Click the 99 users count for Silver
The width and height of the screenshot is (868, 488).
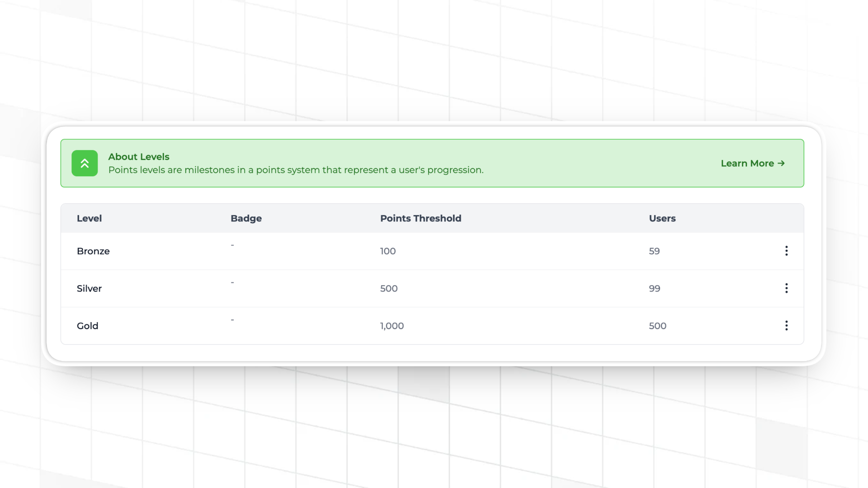tap(654, 288)
